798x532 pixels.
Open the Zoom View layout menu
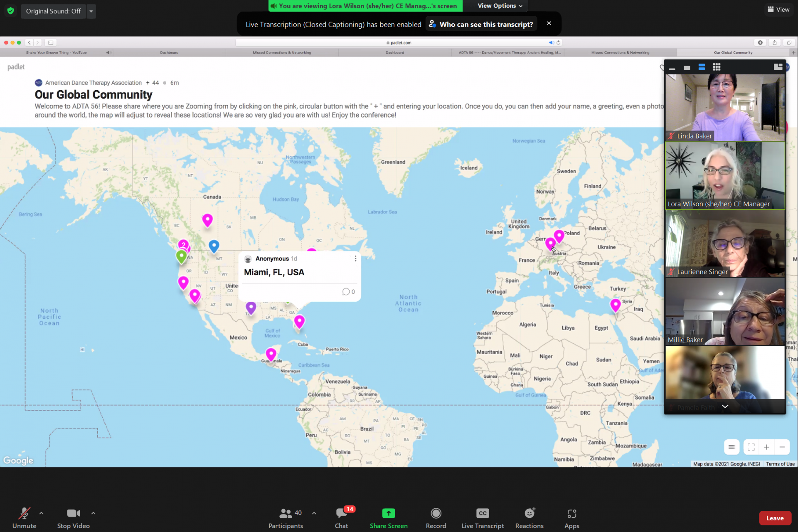click(778, 10)
